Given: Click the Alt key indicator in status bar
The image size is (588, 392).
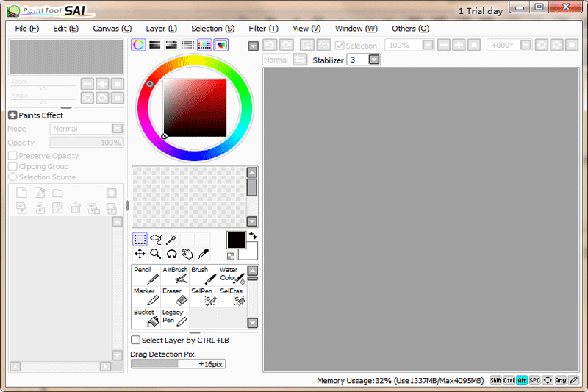Looking at the screenshot, I should point(522,380).
